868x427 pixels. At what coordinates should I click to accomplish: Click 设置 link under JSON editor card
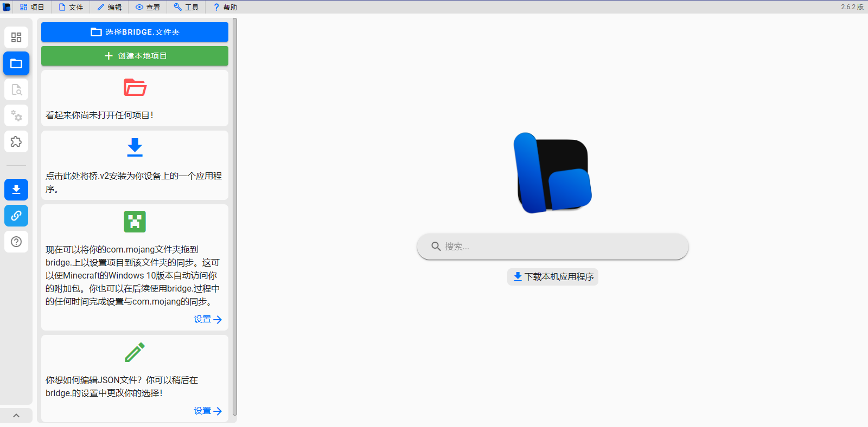tap(208, 411)
